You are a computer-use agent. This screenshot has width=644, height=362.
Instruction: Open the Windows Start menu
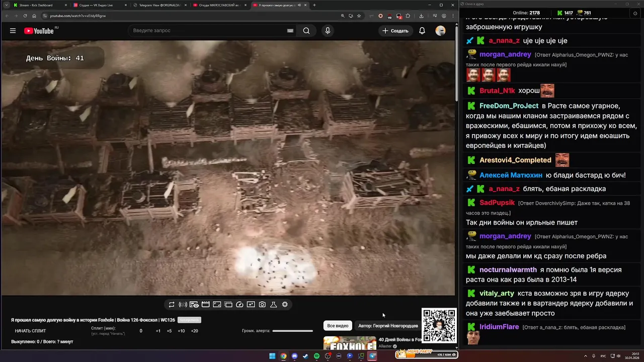[x=272, y=356]
